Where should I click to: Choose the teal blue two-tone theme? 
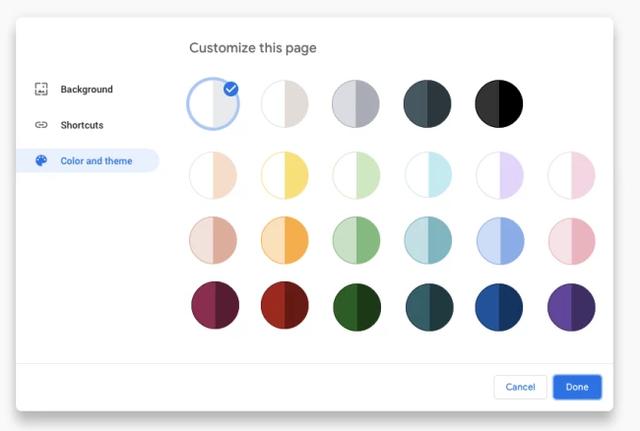(428, 240)
